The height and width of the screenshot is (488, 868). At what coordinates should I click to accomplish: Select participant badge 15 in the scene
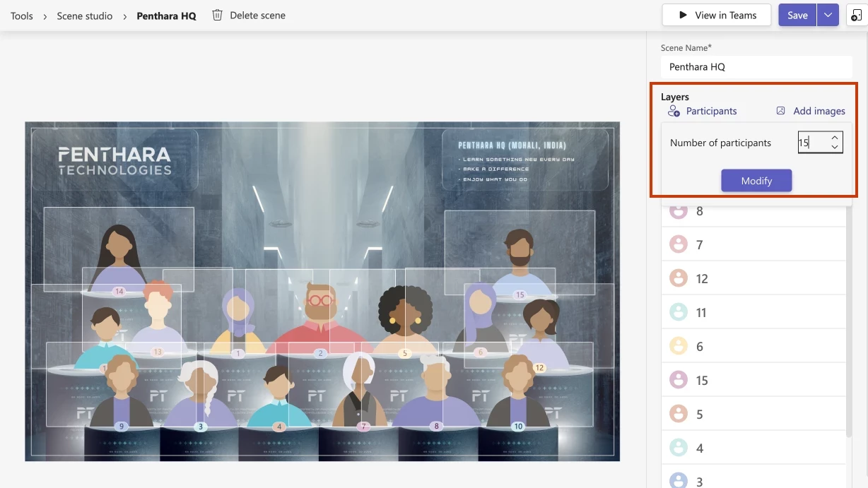coord(520,295)
